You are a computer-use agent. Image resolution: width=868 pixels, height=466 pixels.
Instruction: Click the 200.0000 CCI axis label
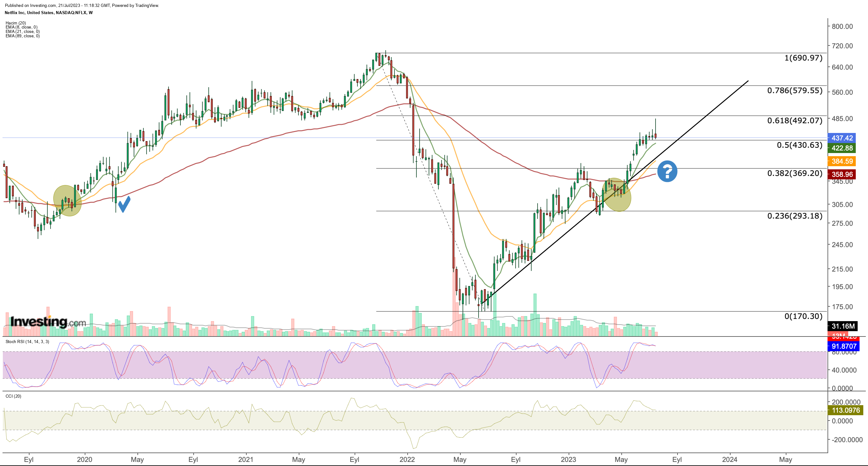click(x=846, y=402)
